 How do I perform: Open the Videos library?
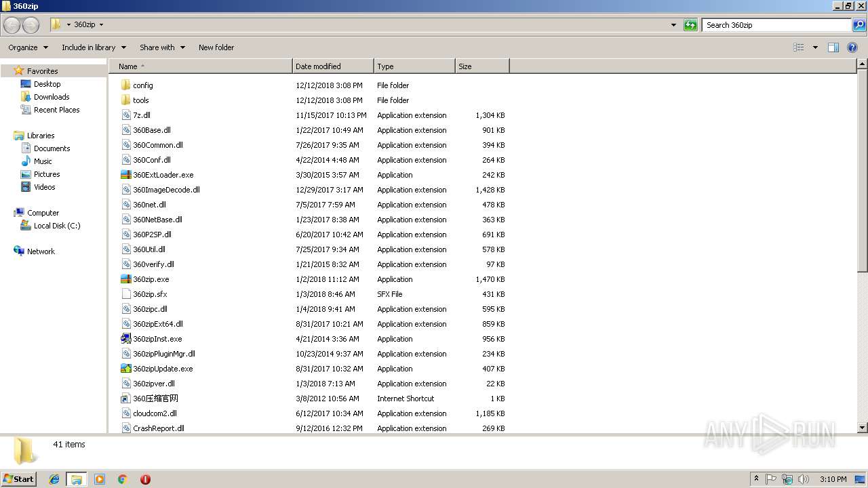(44, 187)
